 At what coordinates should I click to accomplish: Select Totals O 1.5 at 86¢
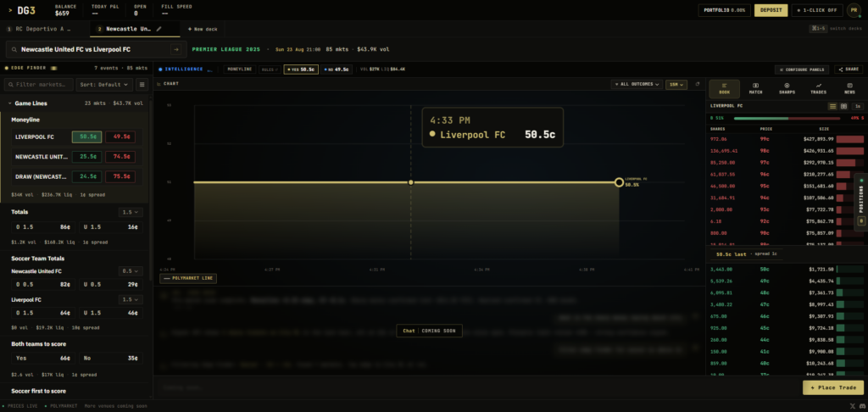click(42, 227)
